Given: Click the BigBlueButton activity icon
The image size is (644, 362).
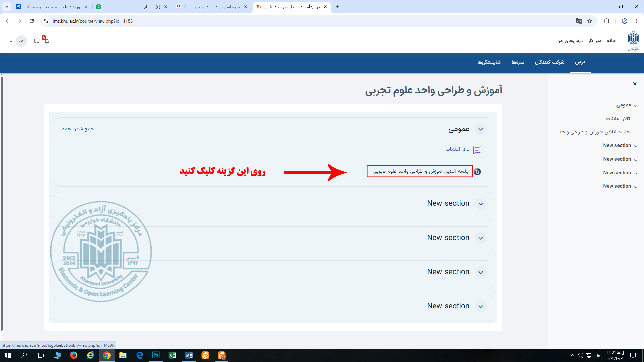Looking at the screenshot, I should 477,172.
